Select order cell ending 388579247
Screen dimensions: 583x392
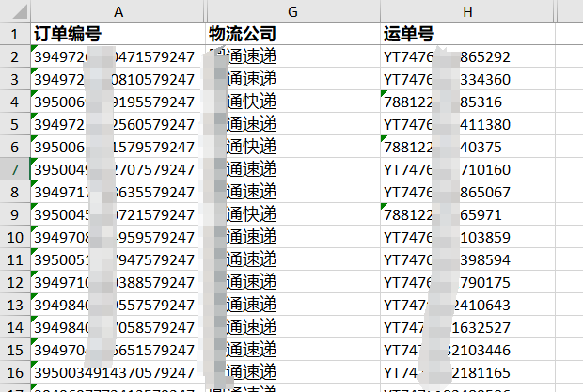point(118,282)
